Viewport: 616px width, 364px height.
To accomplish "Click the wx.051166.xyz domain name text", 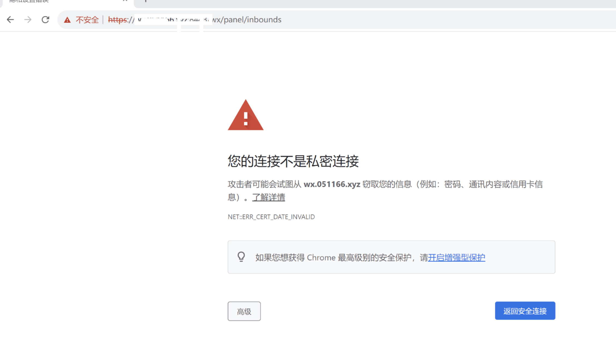I will click(332, 184).
